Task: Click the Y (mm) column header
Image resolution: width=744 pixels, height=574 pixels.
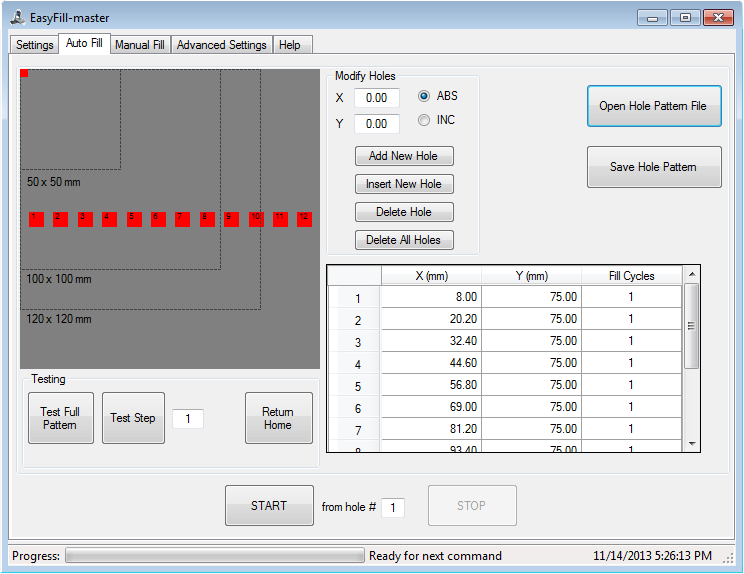Action: coord(531,276)
